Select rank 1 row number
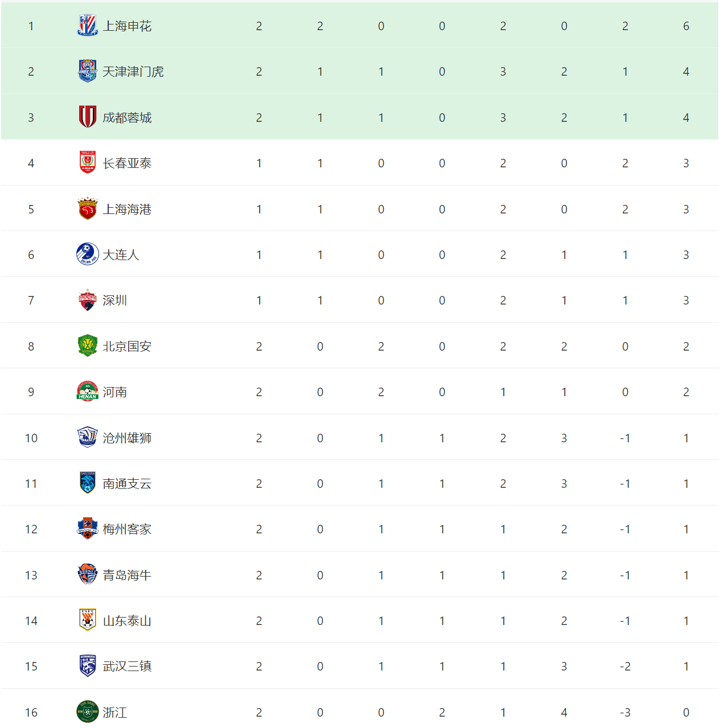 31,26
